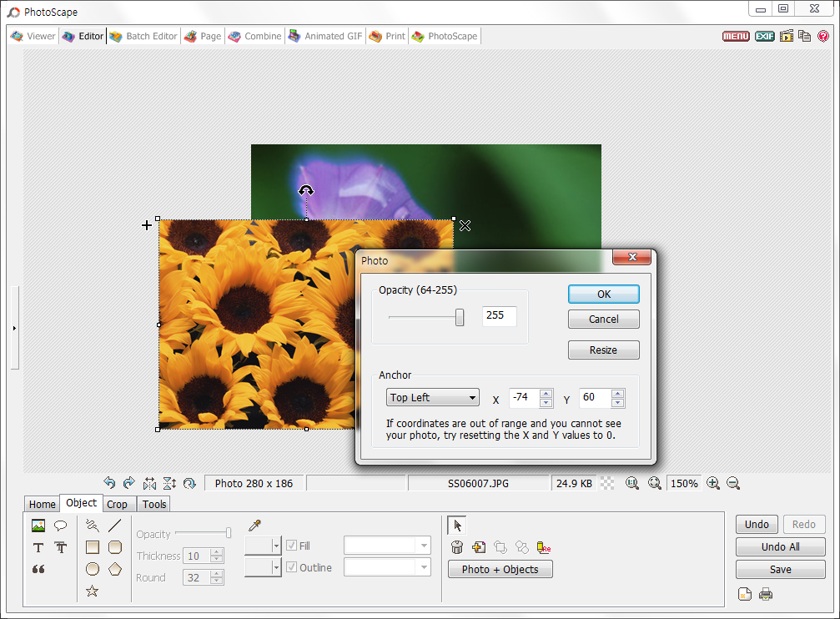This screenshot has width=840, height=619.
Task: Open the EXIF viewer icon
Action: [x=764, y=36]
